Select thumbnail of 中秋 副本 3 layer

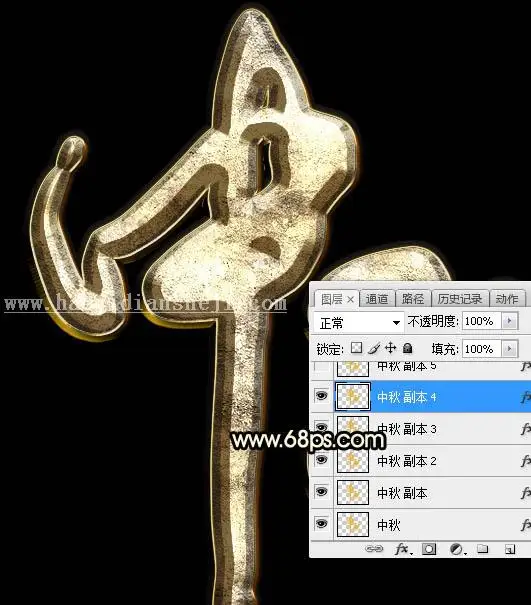coord(353,429)
